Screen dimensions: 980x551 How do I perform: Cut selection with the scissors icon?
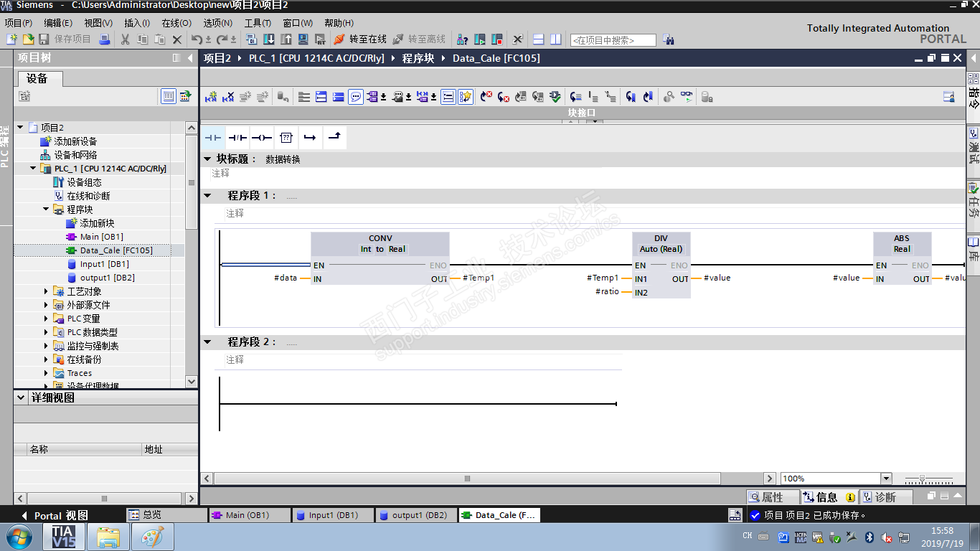coord(126,39)
